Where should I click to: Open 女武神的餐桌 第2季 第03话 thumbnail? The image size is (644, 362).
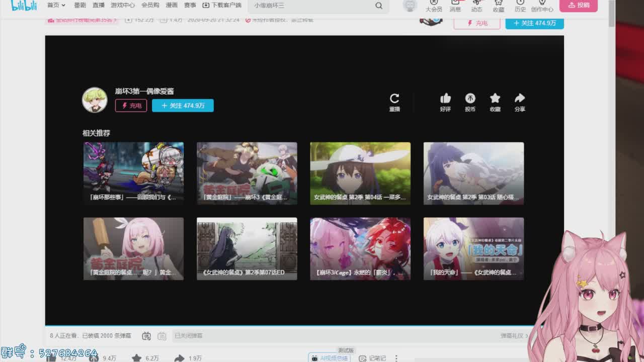(473, 173)
